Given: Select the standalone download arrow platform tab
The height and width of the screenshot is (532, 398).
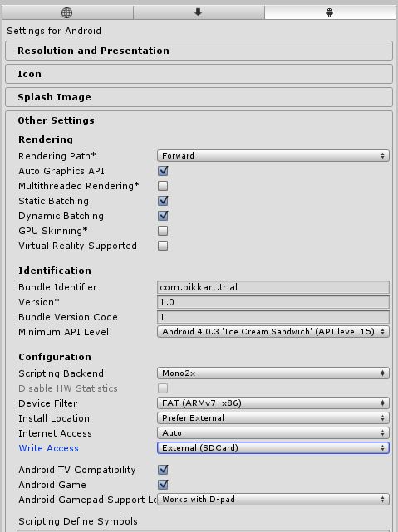Looking at the screenshot, I should pyautogui.click(x=199, y=12).
